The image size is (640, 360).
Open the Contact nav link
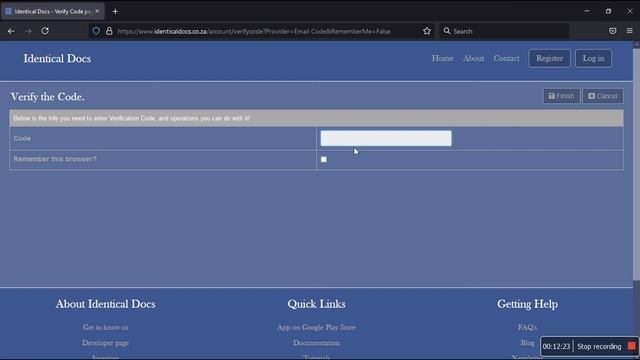507,58
